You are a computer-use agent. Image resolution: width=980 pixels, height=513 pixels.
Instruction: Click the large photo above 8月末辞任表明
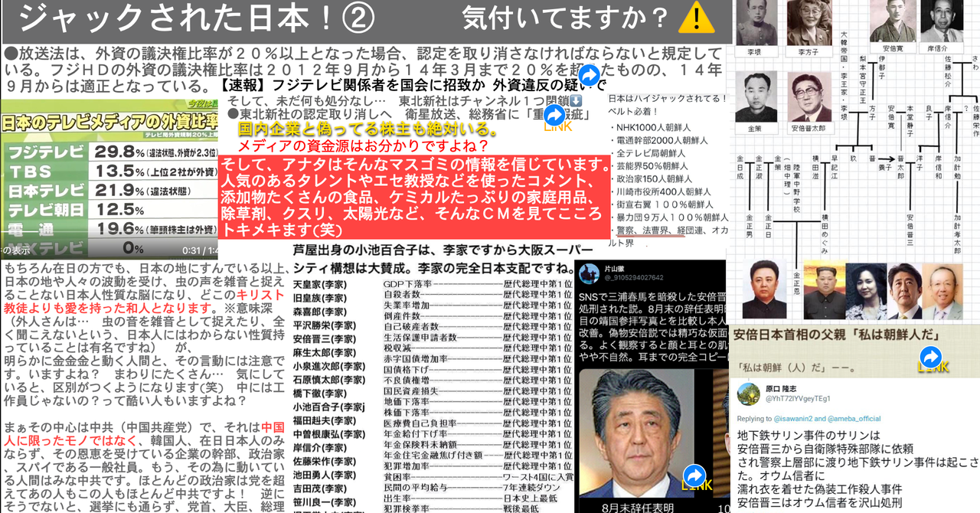637,433
